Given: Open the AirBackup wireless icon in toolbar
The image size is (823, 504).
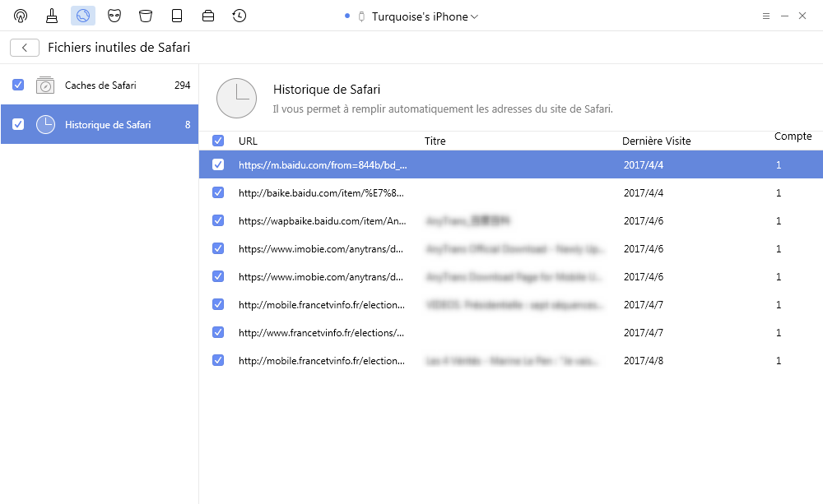Looking at the screenshot, I should click(21, 16).
